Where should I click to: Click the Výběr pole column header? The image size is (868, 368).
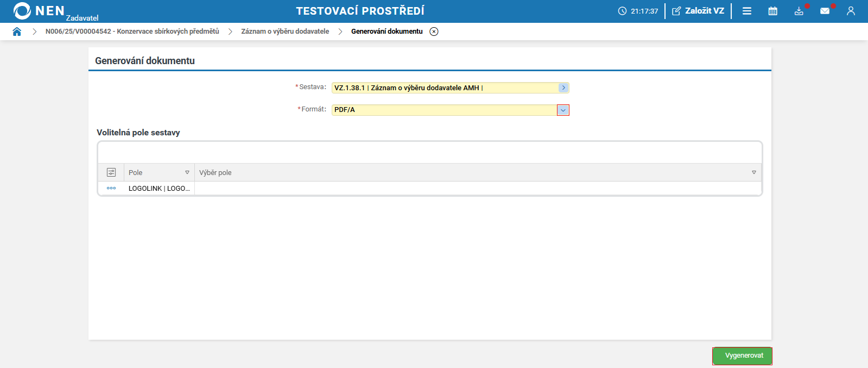coord(478,172)
